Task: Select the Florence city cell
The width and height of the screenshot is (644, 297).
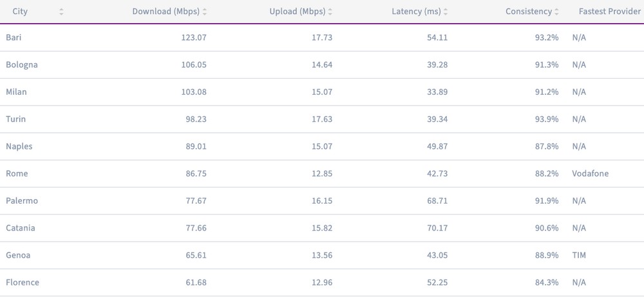Action: tap(23, 282)
